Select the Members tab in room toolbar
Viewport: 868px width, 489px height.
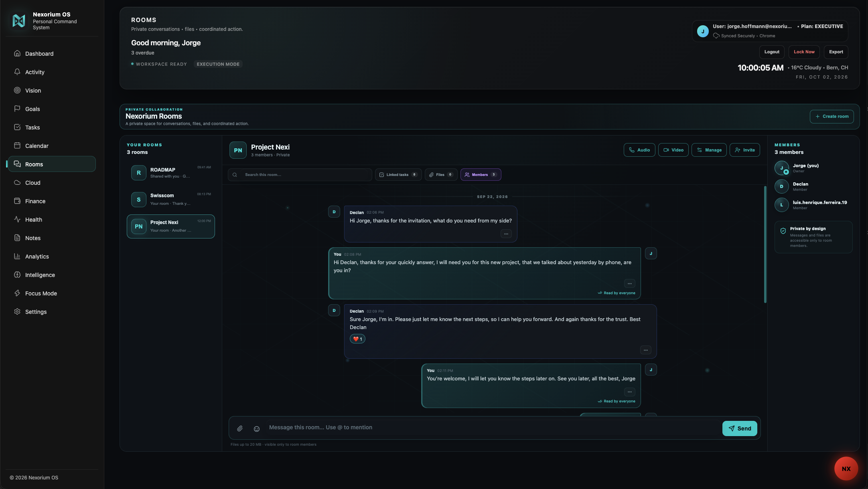[x=481, y=175]
